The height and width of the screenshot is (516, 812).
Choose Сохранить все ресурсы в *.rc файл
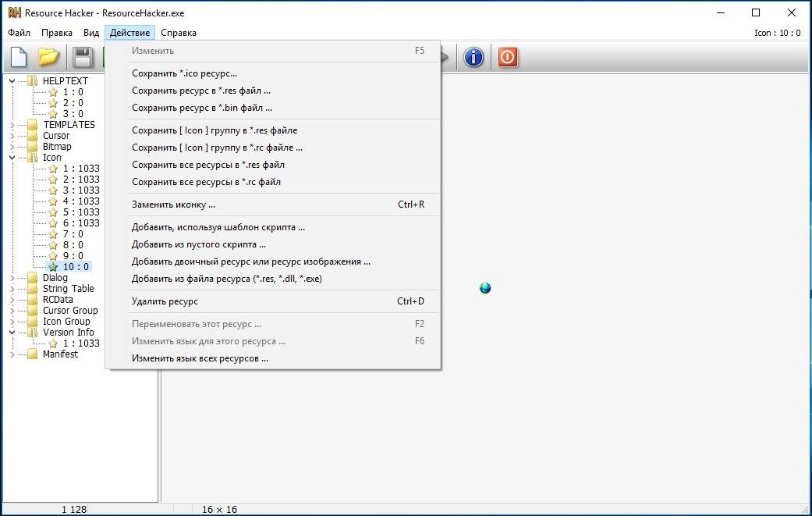[273, 182]
